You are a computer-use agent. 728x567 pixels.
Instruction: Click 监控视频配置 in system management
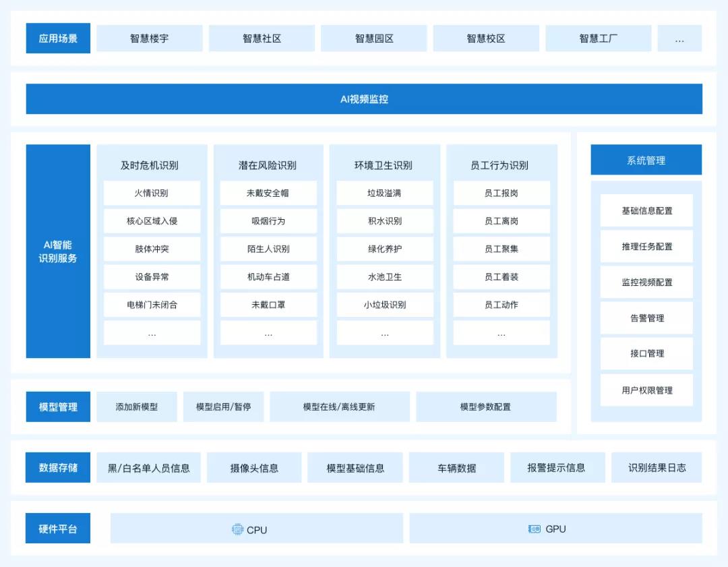pos(646,282)
